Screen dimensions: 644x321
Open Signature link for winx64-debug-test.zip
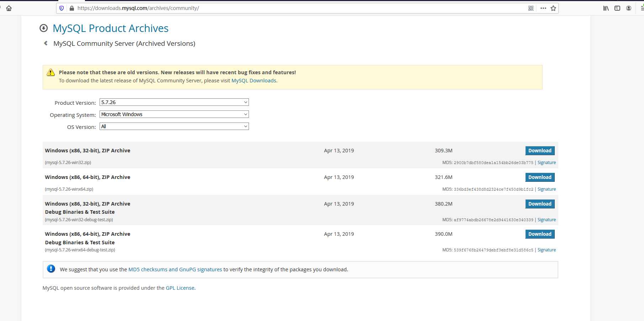point(547,250)
